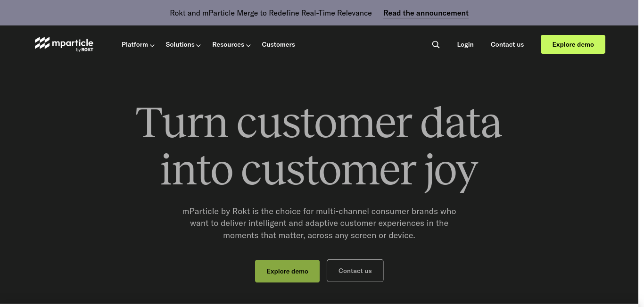Expand the Platform dropdown menu
The image size is (644, 307).
point(138,44)
